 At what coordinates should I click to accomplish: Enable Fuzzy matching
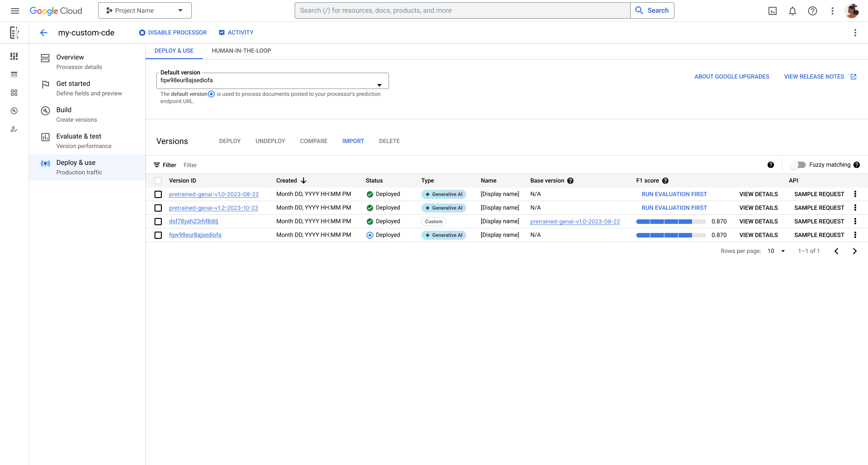click(x=798, y=165)
